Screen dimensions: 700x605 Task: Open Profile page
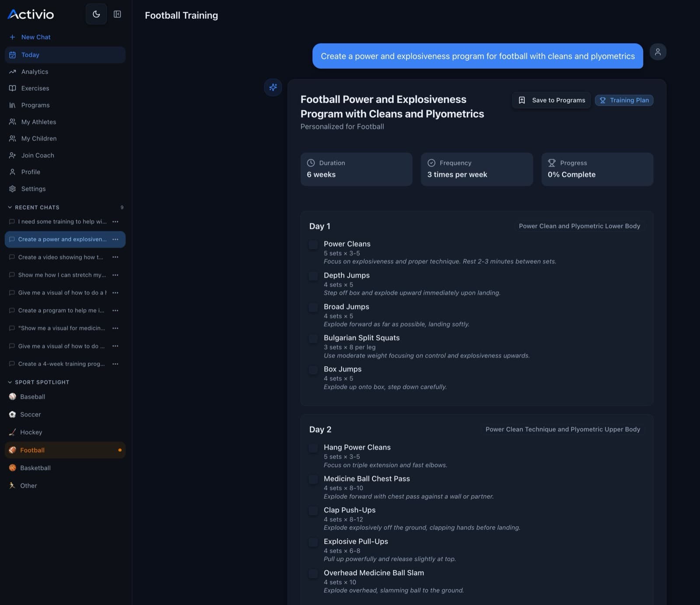click(65, 172)
